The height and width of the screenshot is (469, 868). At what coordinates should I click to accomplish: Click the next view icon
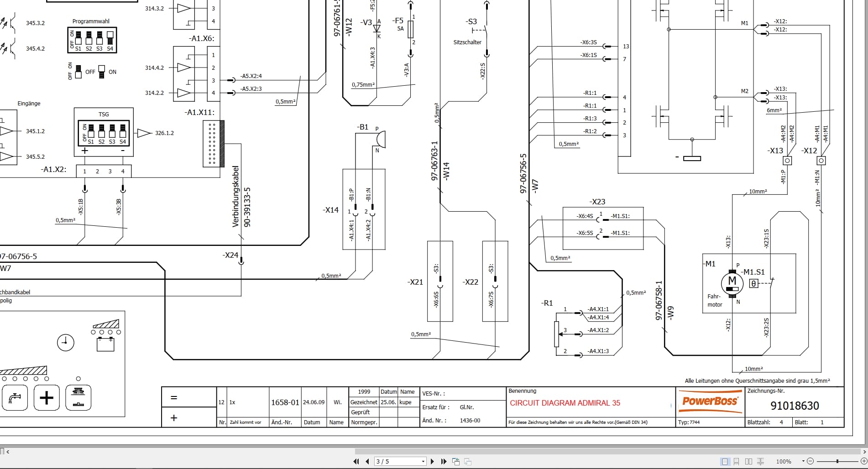(468, 461)
